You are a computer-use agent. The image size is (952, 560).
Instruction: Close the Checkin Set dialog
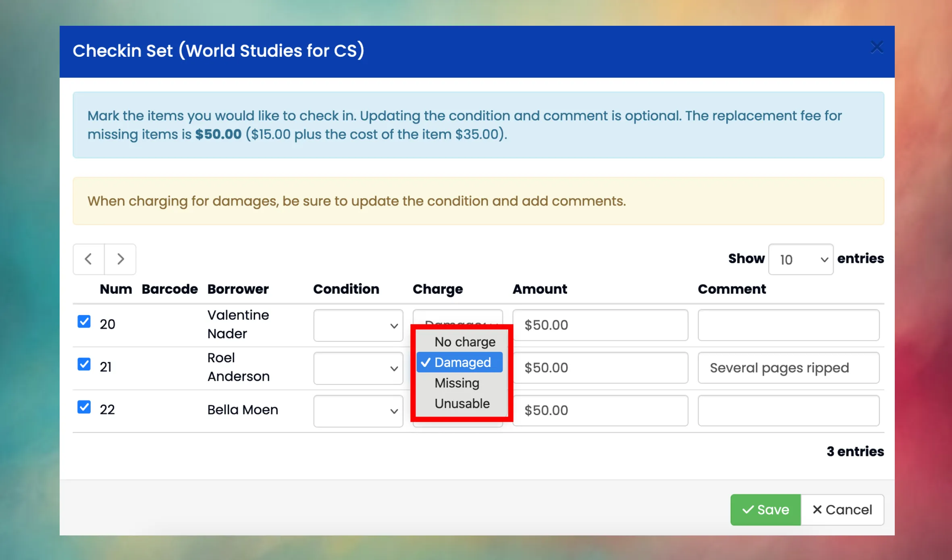point(877,47)
